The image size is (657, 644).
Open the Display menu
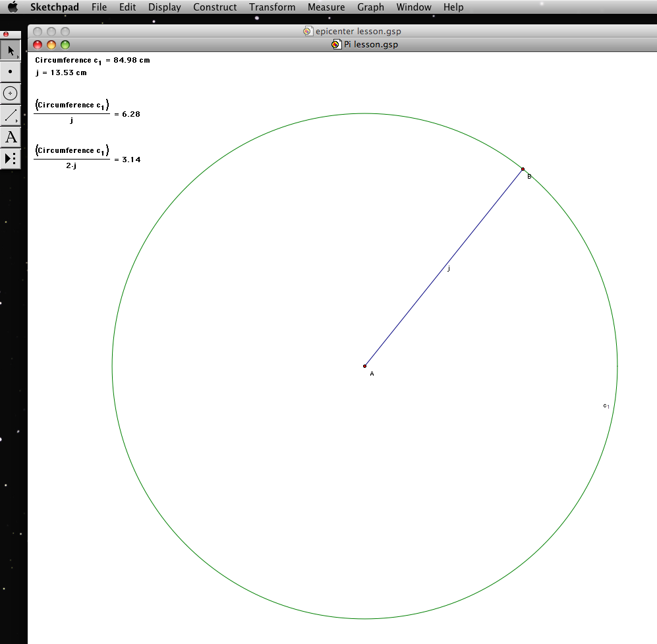pyautogui.click(x=165, y=7)
